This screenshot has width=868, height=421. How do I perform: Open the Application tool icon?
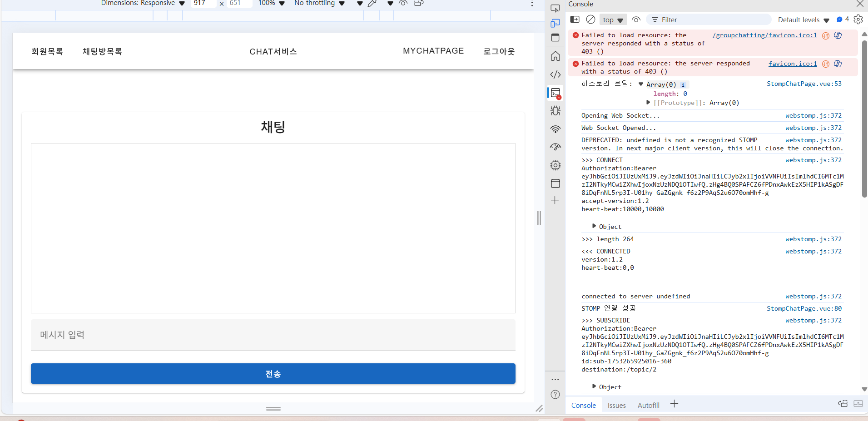(x=555, y=183)
